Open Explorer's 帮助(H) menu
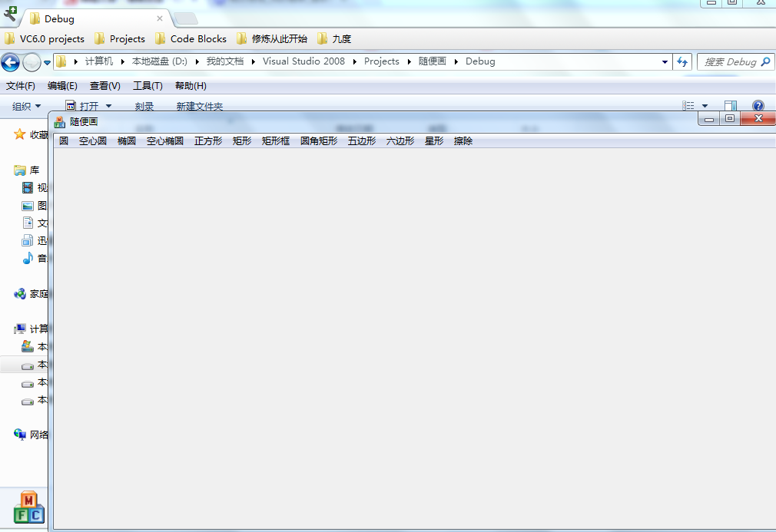The height and width of the screenshot is (532, 776). click(x=191, y=86)
